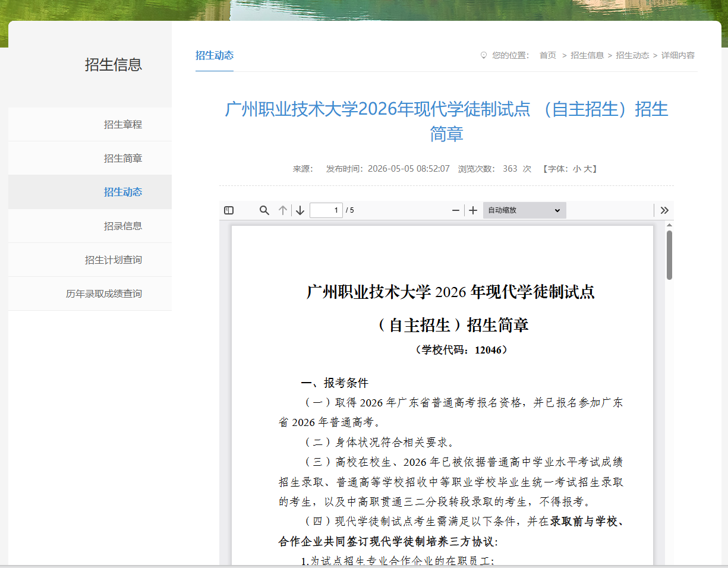Click the PDF line （二）身体状况符合相关要求
Screen dimensions: 728x568
380,442
